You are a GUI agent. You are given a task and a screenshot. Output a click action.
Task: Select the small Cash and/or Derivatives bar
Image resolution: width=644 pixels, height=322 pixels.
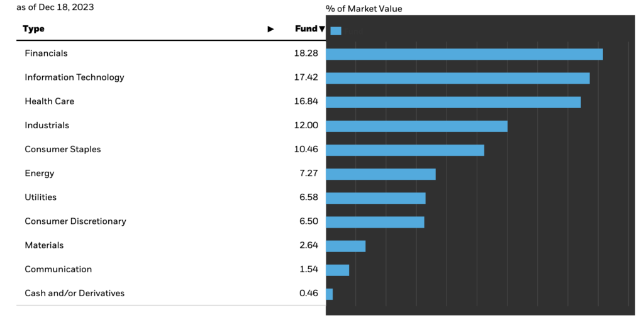pos(329,294)
